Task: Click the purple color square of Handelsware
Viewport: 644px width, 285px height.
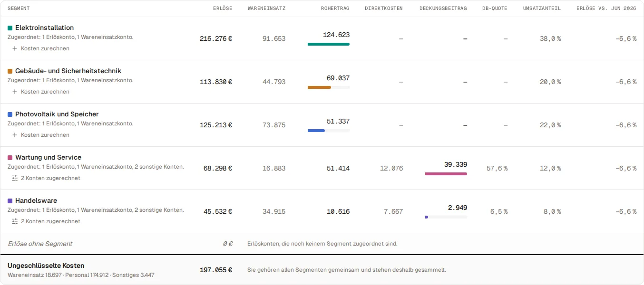Action: coord(10,201)
